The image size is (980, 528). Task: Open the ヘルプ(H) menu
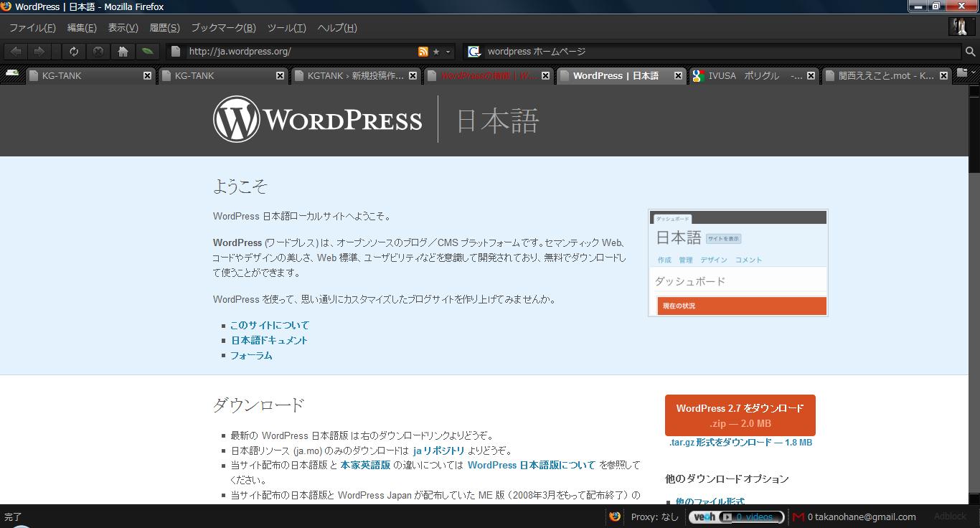pos(337,28)
